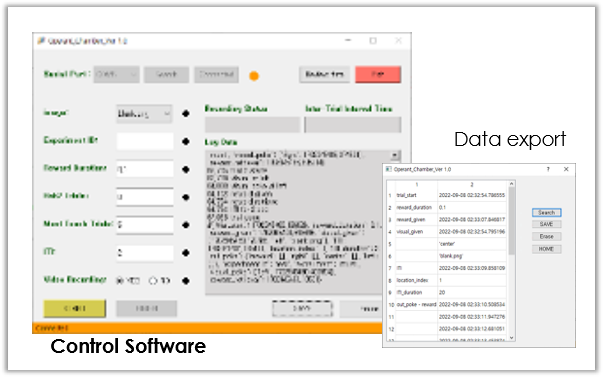
Task: Click black status dot beside Experiment ID field
Action: (x=186, y=142)
